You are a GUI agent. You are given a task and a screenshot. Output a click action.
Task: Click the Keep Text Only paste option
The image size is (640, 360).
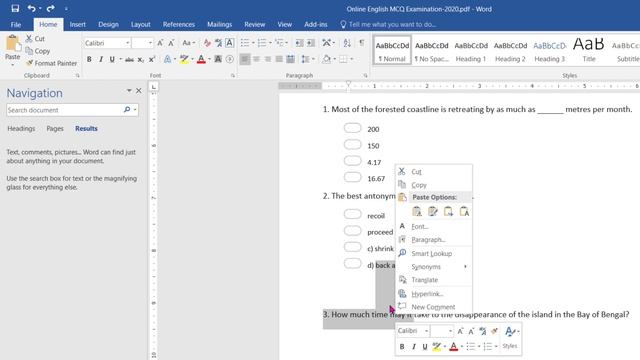point(464,211)
